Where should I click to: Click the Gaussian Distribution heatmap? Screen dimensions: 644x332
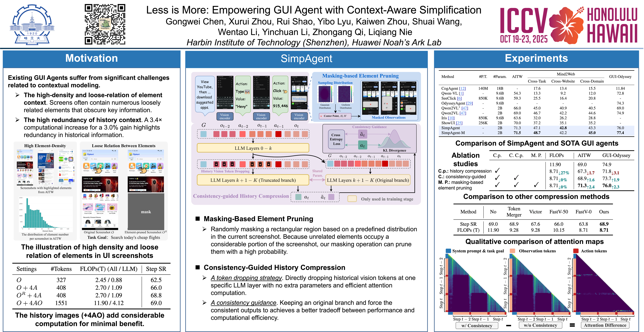pos(325,94)
